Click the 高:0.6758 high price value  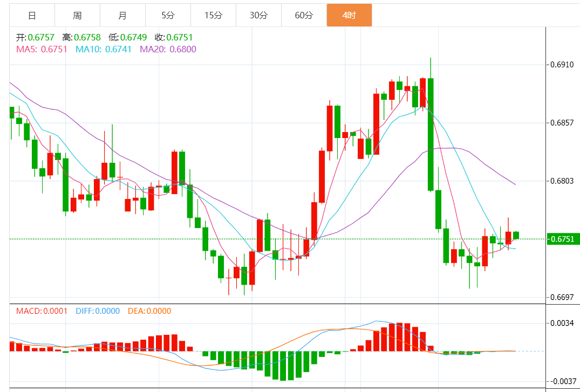(x=81, y=37)
